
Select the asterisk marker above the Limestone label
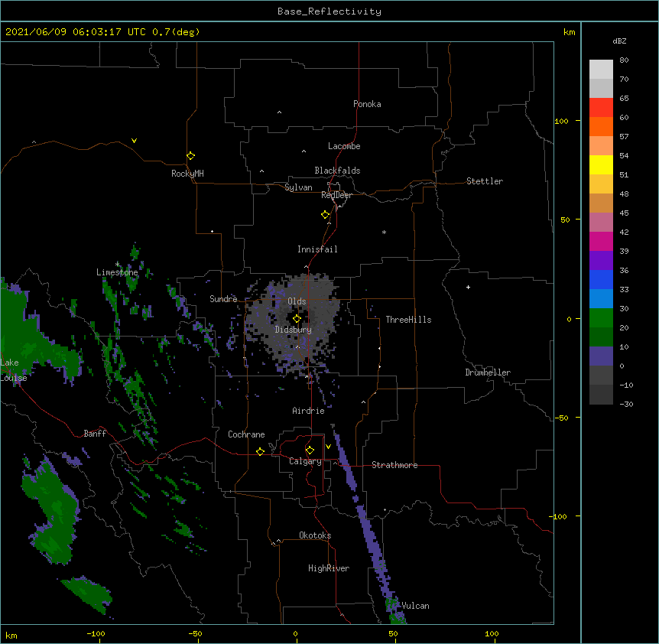[117, 265]
